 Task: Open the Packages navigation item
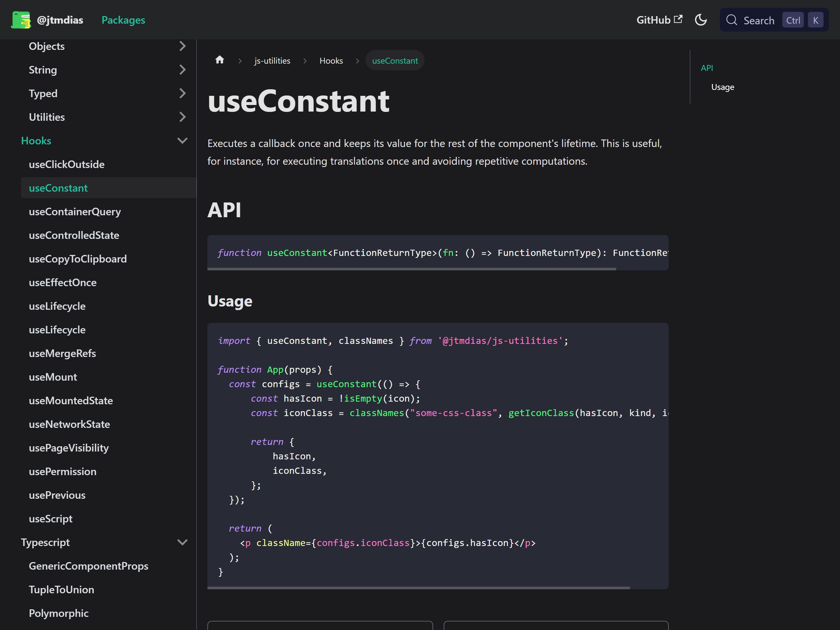point(123,20)
